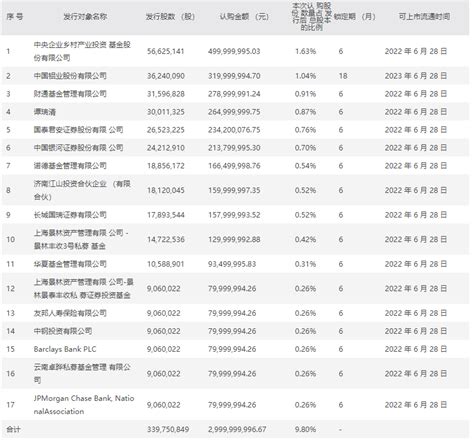The width and height of the screenshot is (474, 441).
Task: Select the 国泰君安证券股份有限公司 cell
Action: pyautogui.click(x=78, y=130)
